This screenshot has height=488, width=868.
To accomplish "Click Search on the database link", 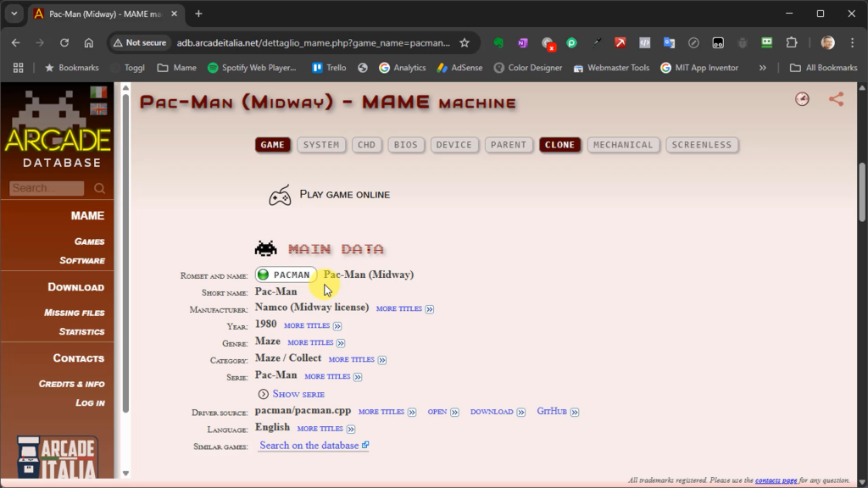I will click(314, 446).
